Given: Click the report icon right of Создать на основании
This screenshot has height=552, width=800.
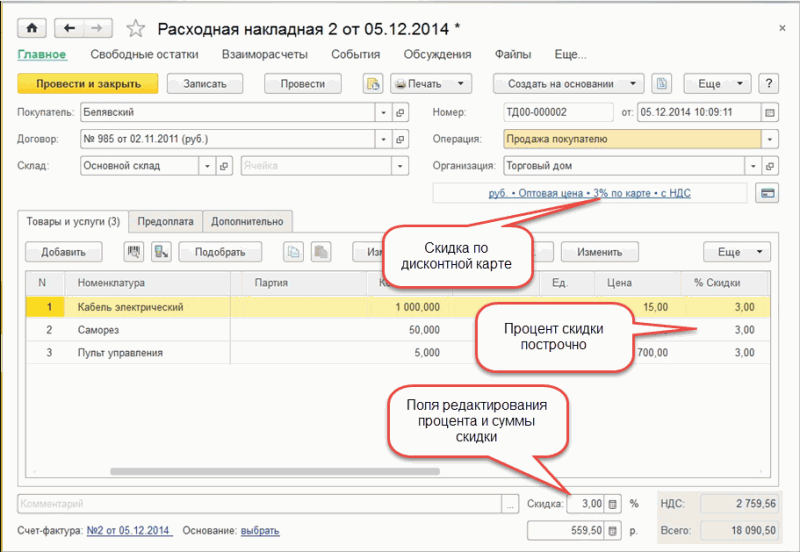Looking at the screenshot, I should pyautogui.click(x=661, y=84).
